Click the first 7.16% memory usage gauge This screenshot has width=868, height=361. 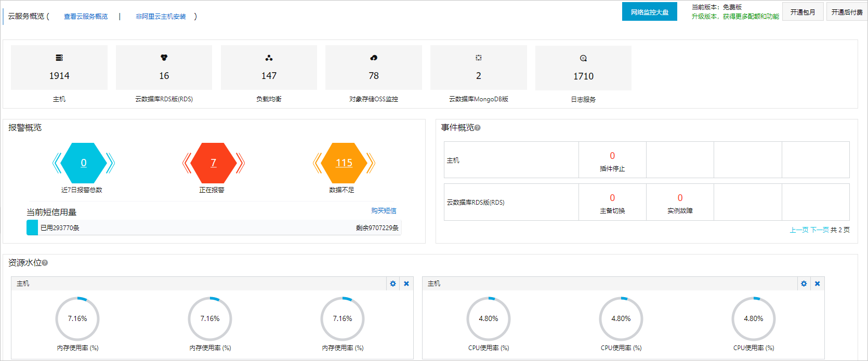point(77,318)
